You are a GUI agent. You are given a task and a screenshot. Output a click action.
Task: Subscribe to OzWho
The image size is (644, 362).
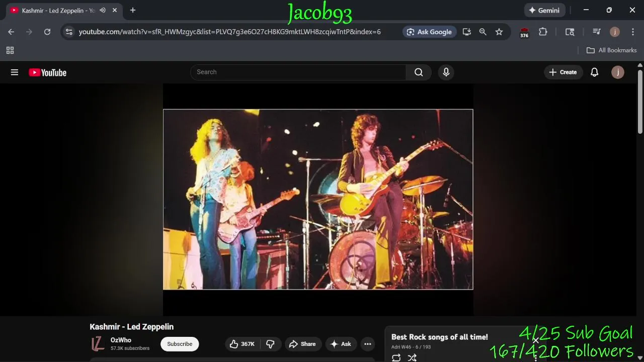(180, 344)
